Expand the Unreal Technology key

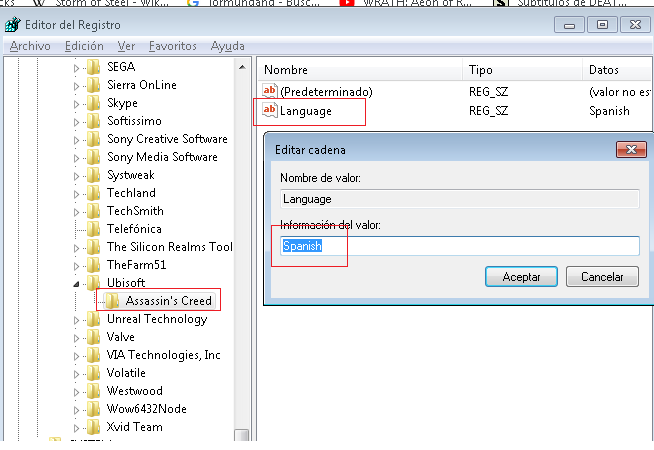click(x=76, y=320)
